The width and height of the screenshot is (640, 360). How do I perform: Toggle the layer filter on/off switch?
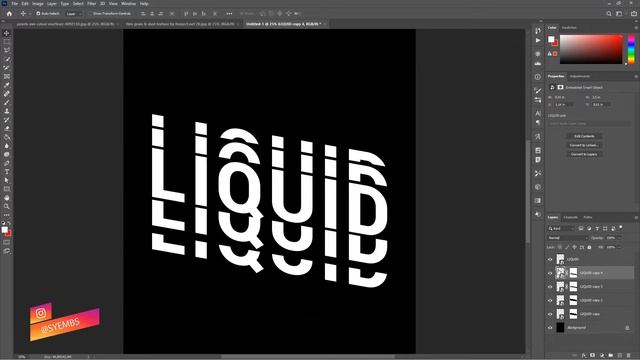pyautogui.click(x=621, y=227)
